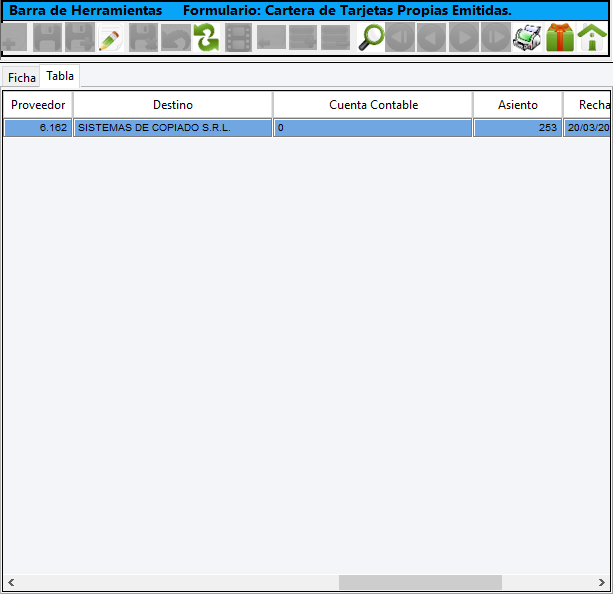The image size is (613, 594).
Task: Go to previous record arrow button
Action: [431, 38]
